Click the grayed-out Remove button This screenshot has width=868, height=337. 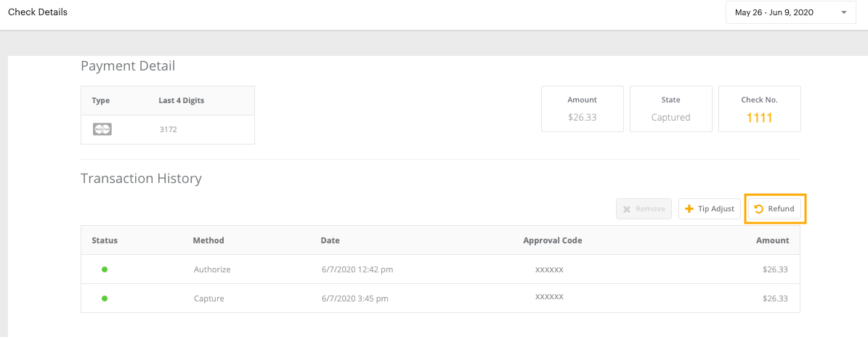pos(644,209)
